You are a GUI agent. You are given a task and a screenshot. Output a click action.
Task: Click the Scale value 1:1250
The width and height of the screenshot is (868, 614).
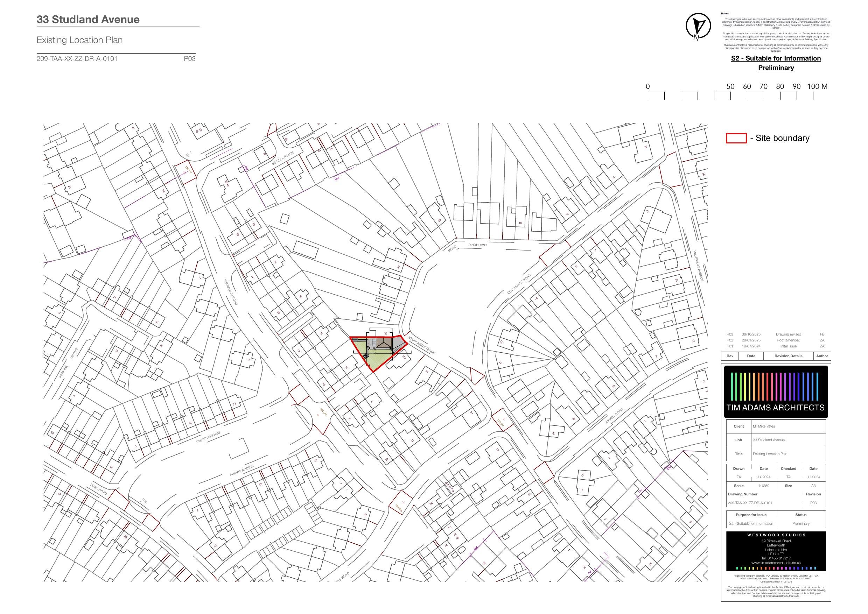(763, 486)
